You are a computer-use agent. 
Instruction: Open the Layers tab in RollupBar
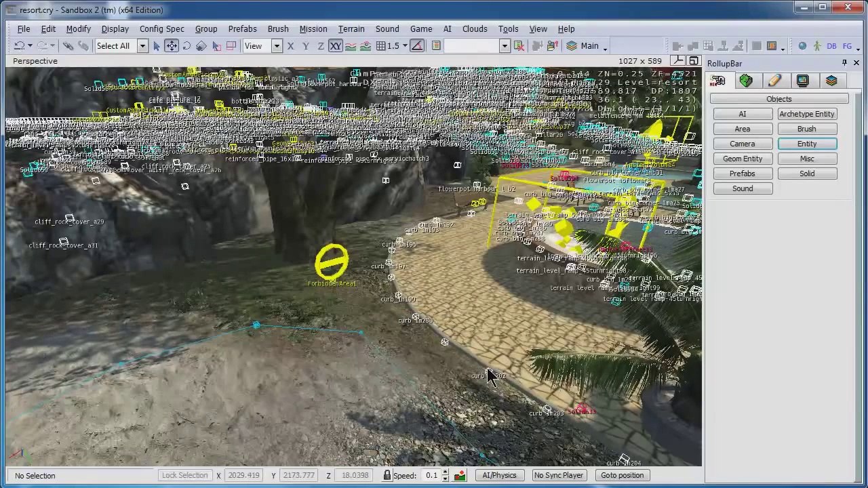(831, 81)
